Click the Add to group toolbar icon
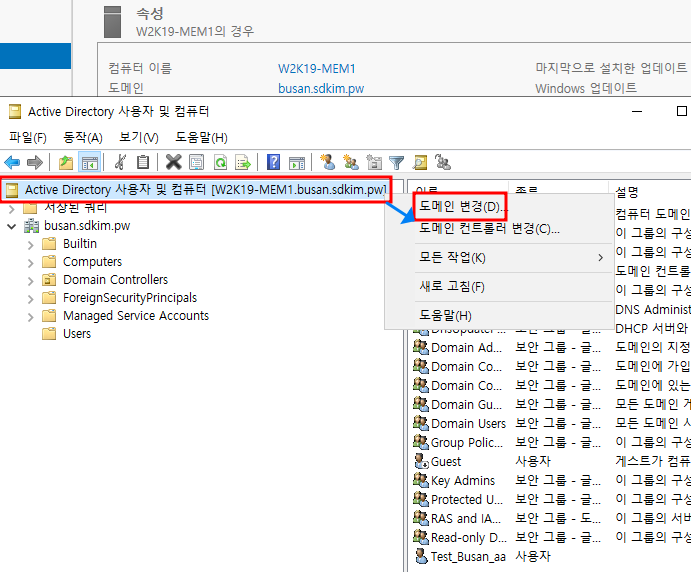The width and height of the screenshot is (691, 572). [442, 162]
